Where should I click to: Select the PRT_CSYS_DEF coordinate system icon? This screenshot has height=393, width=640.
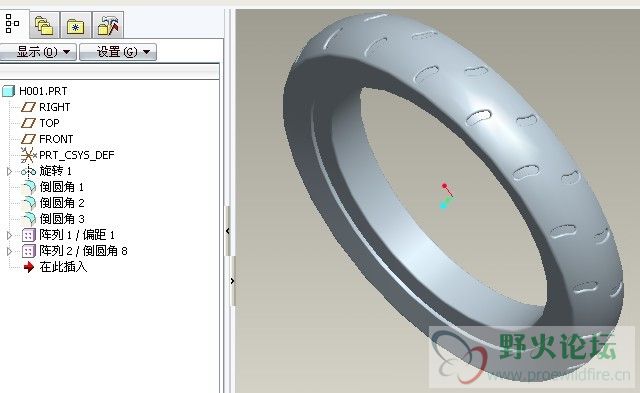(x=29, y=155)
